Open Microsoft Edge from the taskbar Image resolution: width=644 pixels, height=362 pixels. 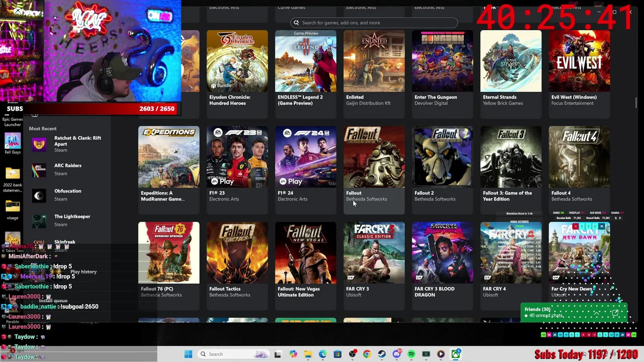pyautogui.click(x=323, y=354)
